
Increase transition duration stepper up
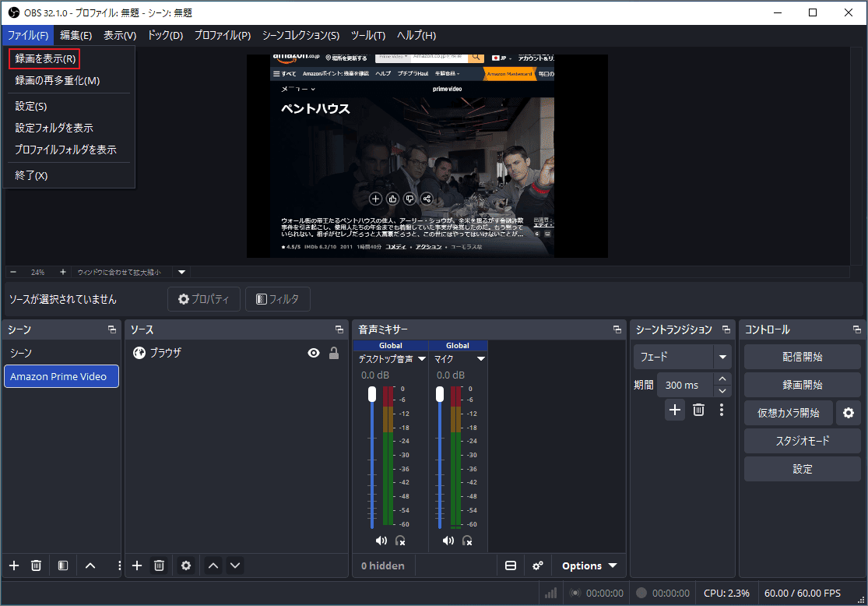pos(722,379)
